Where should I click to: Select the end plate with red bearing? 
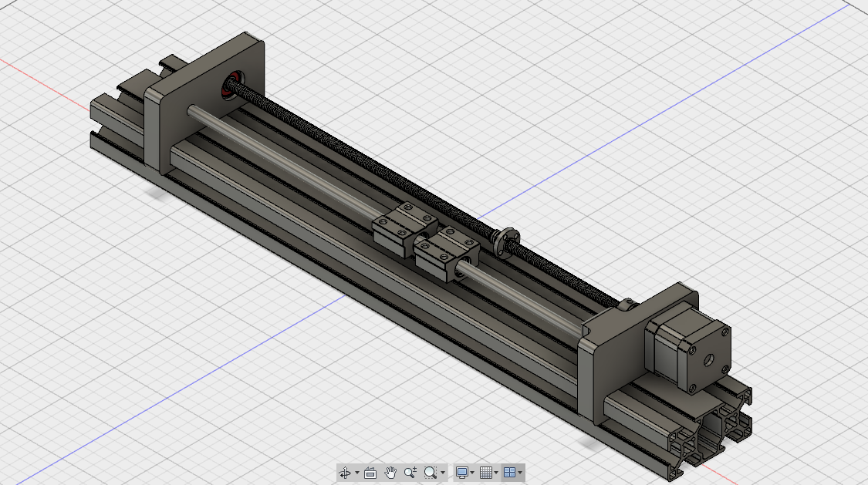pos(206,103)
